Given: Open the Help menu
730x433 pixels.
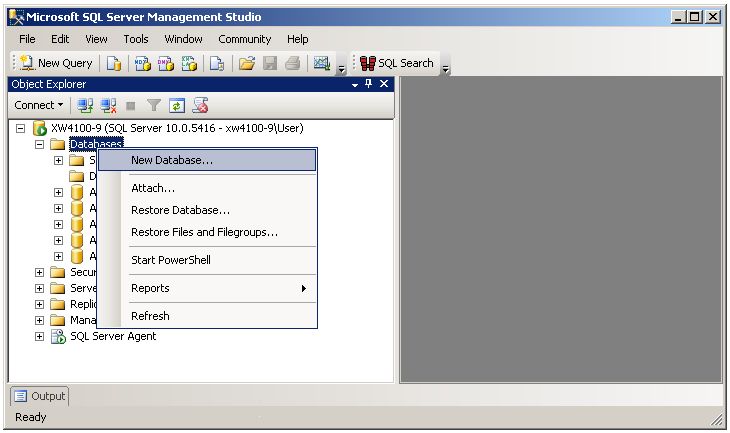Looking at the screenshot, I should click(x=297, y=39).
